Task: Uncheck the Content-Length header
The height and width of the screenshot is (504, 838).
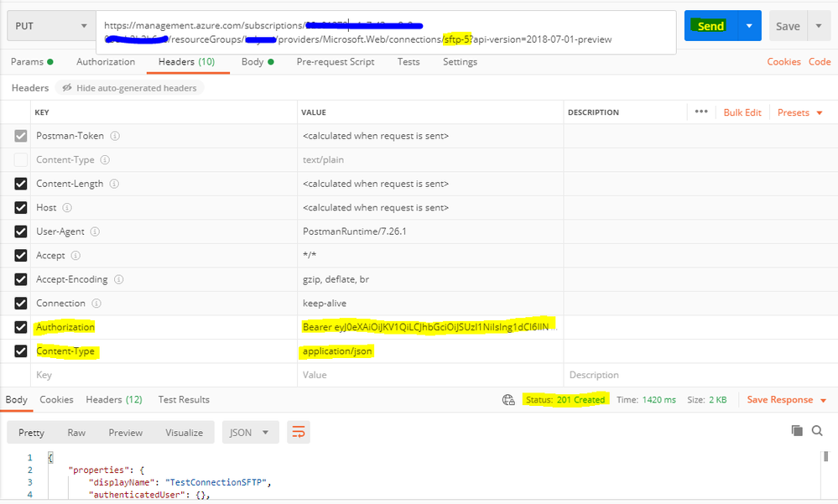Action: 21,184
